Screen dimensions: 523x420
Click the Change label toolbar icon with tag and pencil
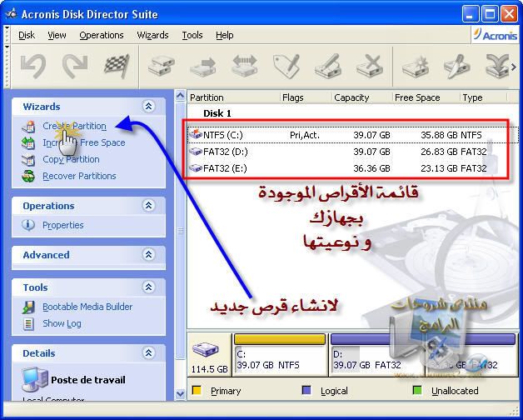286,66
